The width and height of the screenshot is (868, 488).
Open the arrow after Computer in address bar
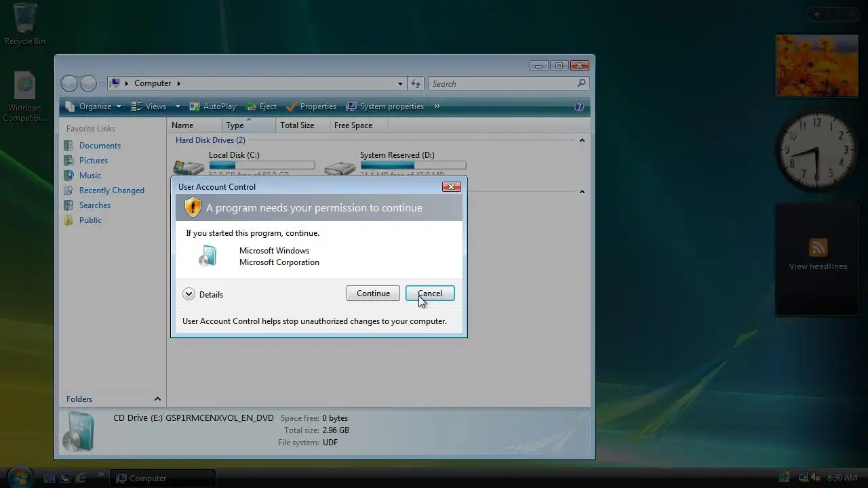[x=179, y=83]
